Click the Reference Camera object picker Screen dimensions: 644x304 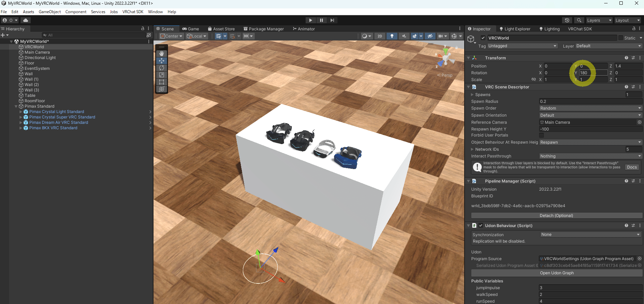(639, 122)
